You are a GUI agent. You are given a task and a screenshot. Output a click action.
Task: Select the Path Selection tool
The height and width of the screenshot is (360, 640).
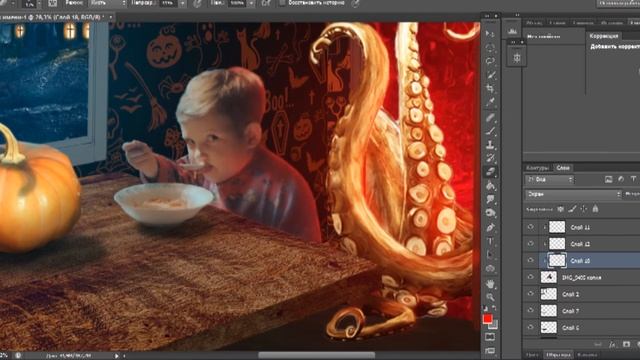click(490, 255)
